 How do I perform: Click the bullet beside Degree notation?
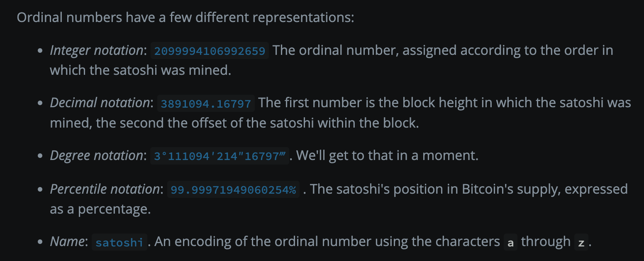click(40, 156)
